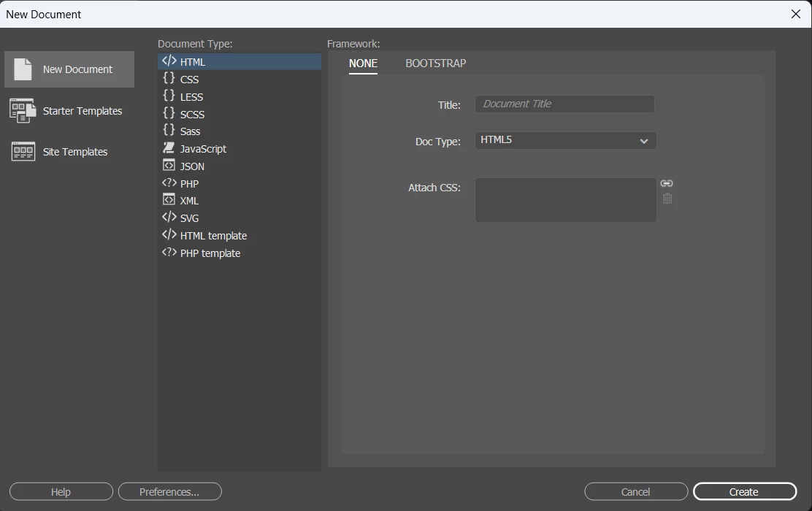
Task: Choose HTML template label text
Action: [x=213, y=236]
